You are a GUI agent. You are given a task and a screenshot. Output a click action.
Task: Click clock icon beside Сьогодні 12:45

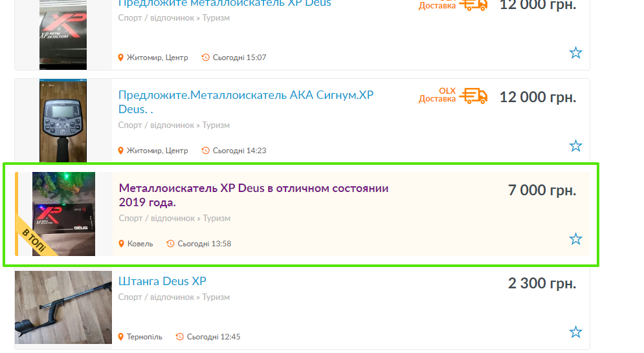coord(179,337)
